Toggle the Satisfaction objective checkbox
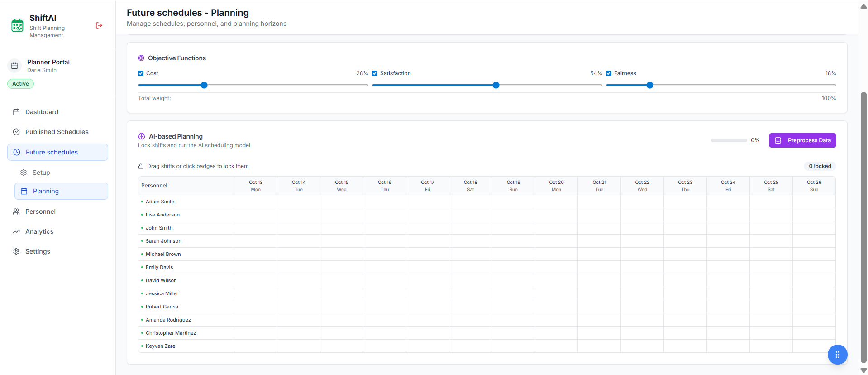 375,73
